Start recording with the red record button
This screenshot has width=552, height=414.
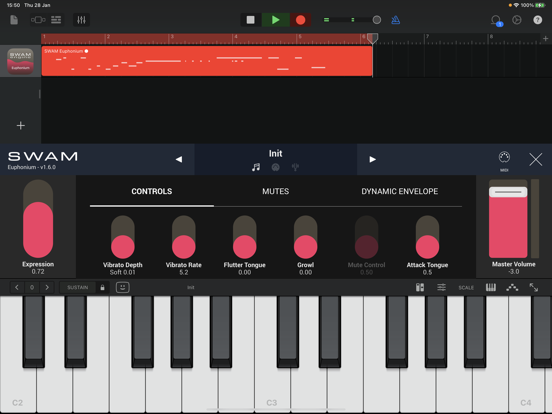coord(300,20)
